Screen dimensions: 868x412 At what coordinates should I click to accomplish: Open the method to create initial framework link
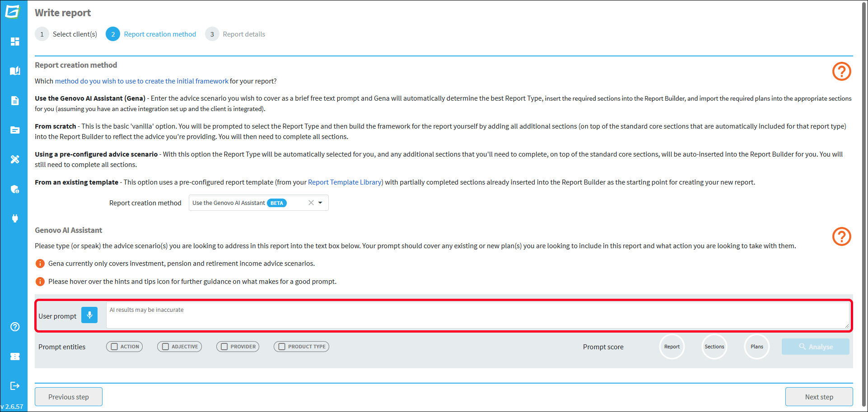141,81
